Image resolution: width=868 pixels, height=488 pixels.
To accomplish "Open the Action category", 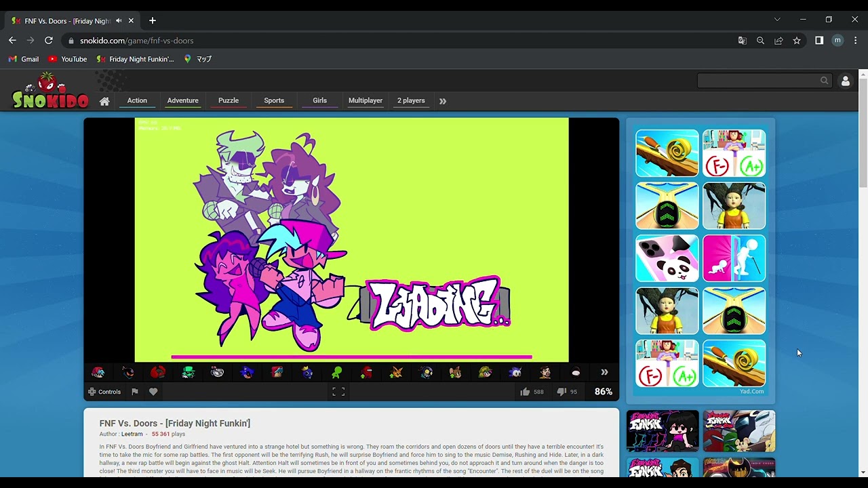I will click(137, 101).
